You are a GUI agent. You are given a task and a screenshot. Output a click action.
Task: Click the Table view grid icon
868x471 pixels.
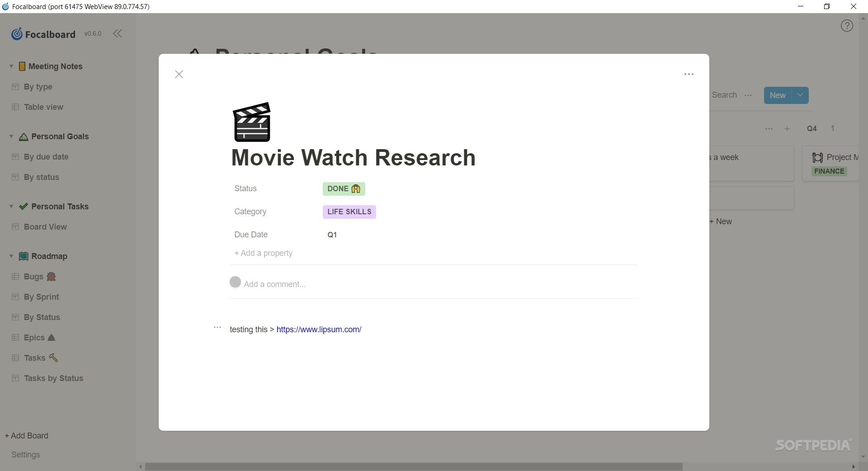15,107
